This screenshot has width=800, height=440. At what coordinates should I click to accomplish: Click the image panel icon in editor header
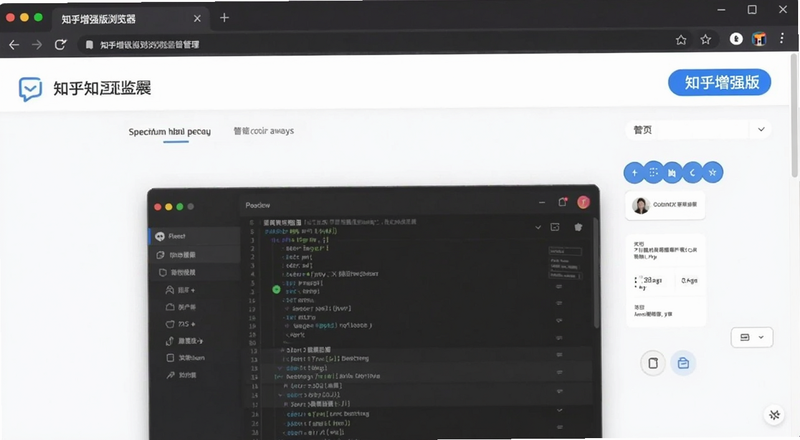point(555,227)
